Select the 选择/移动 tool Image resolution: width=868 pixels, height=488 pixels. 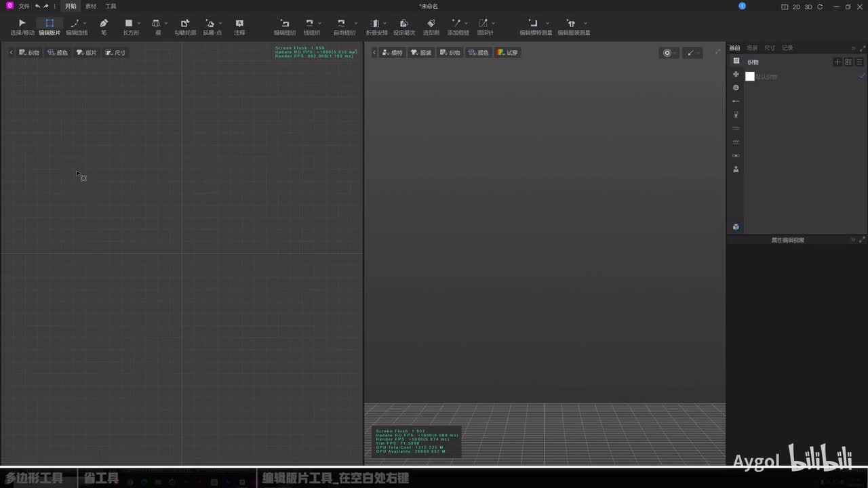pyautogui.click(x=22, y=27)
